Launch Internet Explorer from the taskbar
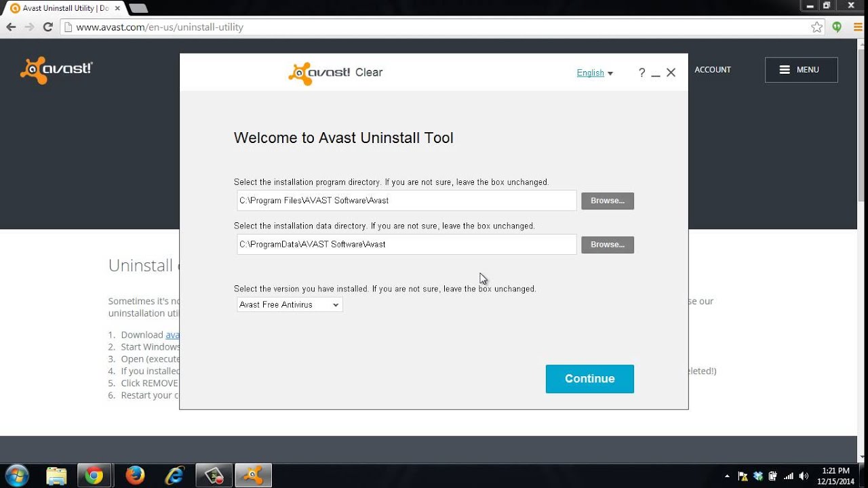Screen dimensions: 868x488 click(x=174, y=476)
